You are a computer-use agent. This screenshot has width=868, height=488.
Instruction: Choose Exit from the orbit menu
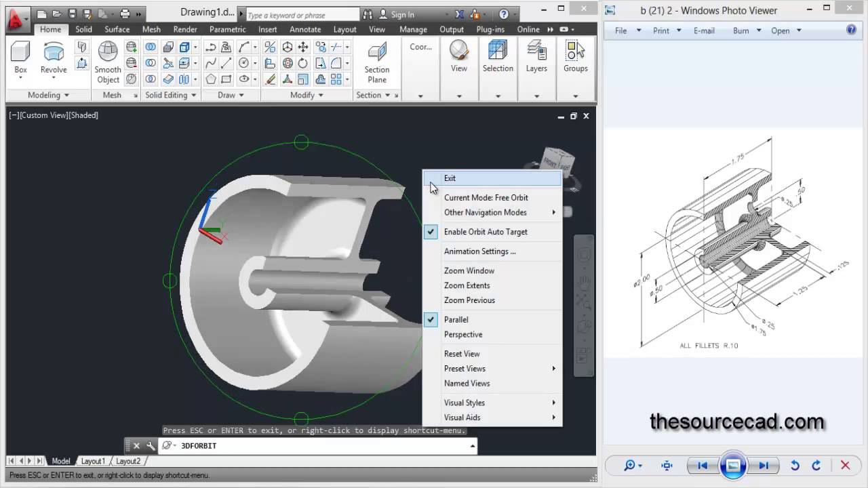point(493,178)
